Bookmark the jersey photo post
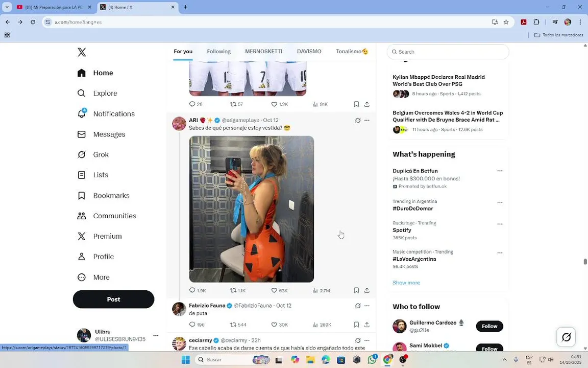Image resolution: width=588 pixels, height=368 pixels. (356, 104)
